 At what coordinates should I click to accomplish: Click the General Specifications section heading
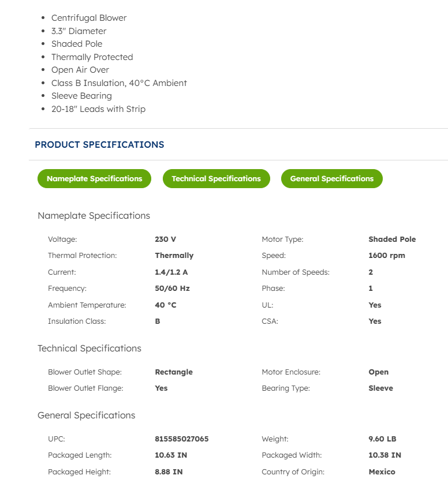pos(86,416)
